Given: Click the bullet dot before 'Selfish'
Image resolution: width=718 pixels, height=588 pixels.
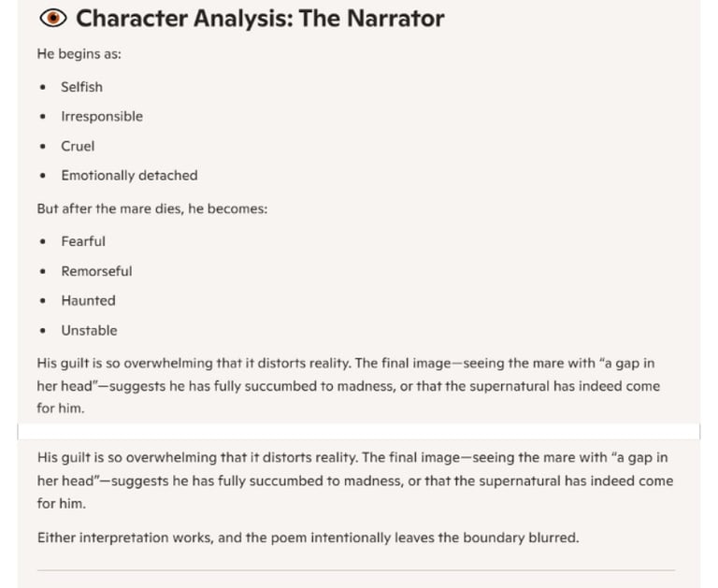Looking at the screenshot, I should (43, 87).
